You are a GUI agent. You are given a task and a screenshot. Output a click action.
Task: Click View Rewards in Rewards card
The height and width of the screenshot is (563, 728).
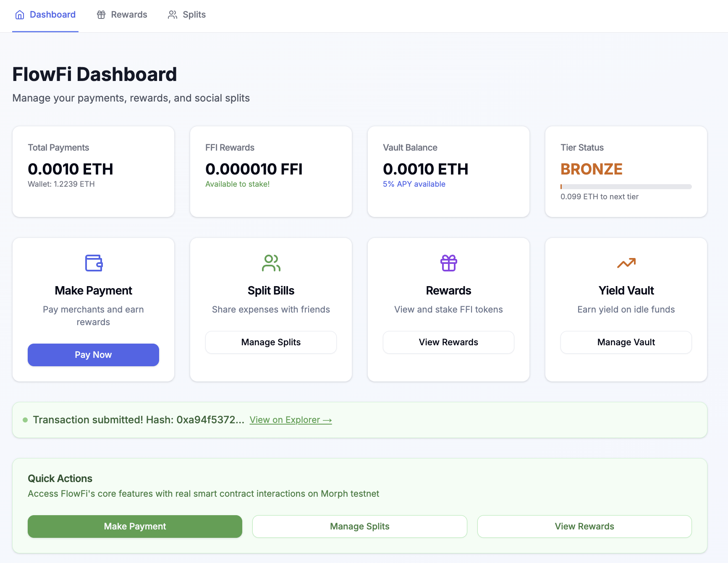(x=448, y=342)
